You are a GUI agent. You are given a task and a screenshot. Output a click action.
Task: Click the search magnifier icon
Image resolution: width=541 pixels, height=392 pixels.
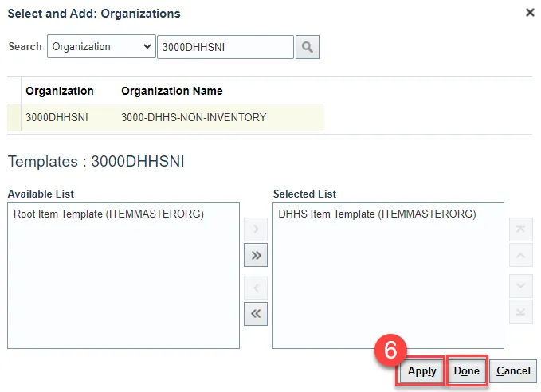coord(307,47)
